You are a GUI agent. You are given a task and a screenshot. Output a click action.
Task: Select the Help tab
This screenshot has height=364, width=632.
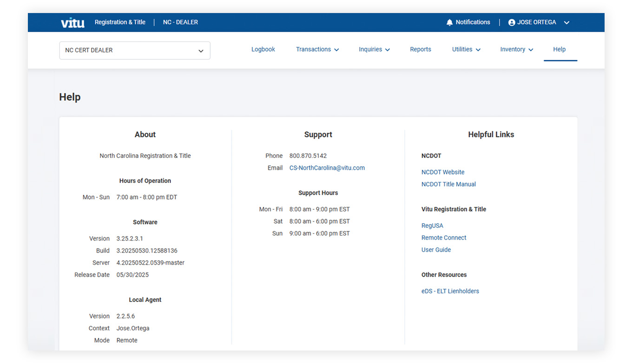560,49
